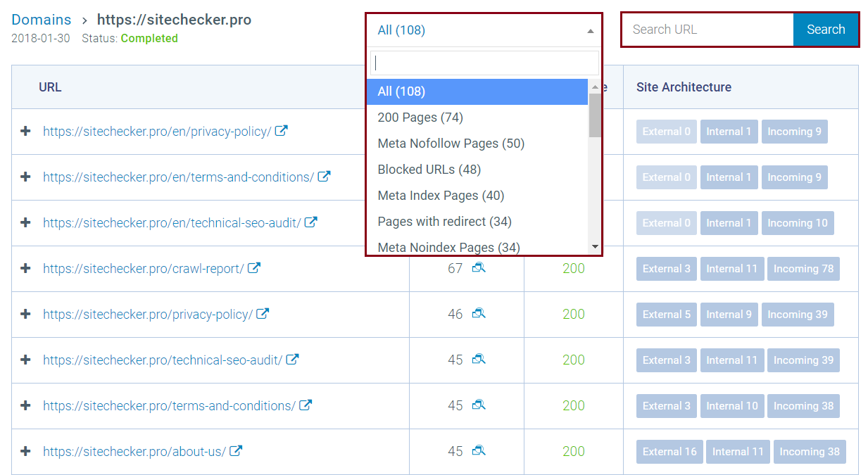Expand the /about-us/ row
868x475 pixels.
[26, 451]
